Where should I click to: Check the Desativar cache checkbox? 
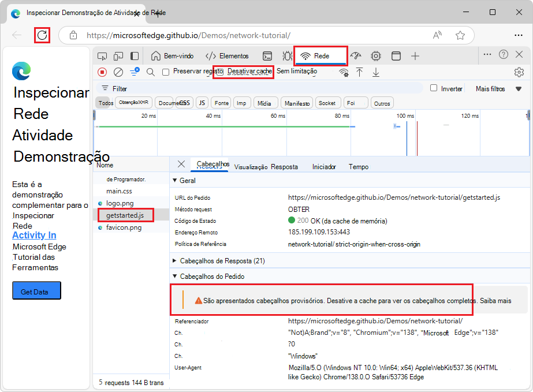(220, 72)
